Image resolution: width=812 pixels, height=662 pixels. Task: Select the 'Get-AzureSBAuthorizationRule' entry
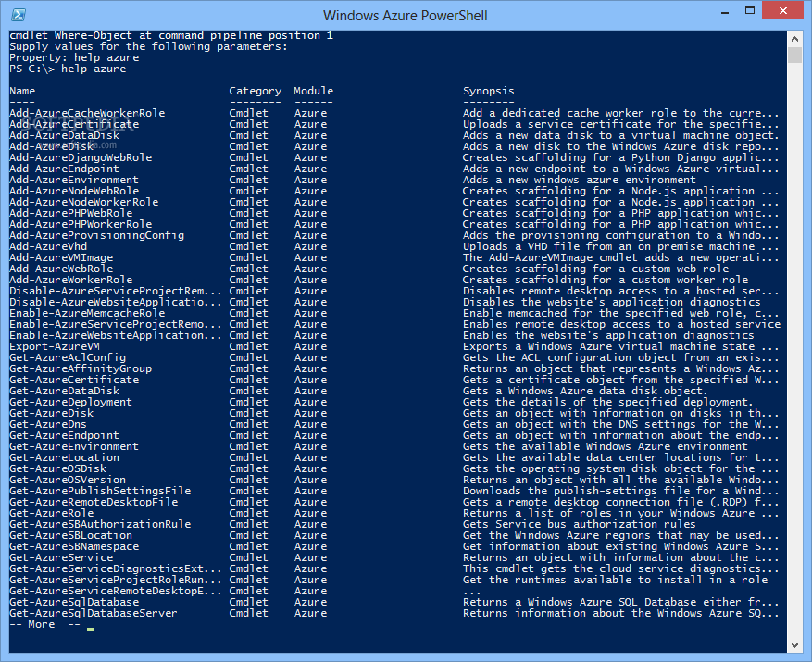tap(100, 525)
